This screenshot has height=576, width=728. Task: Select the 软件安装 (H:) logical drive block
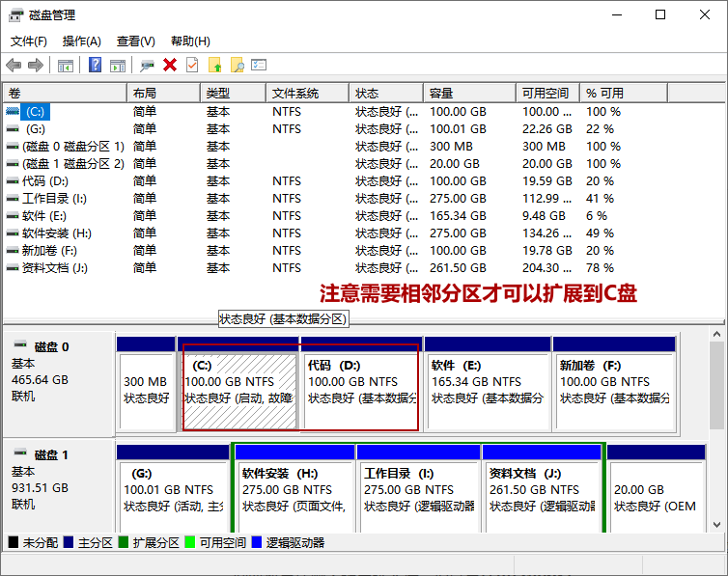coord(294,489)
